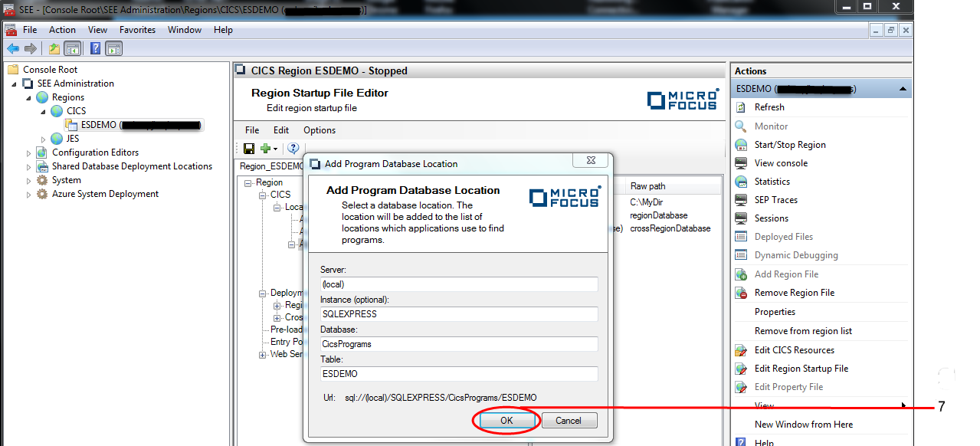Click the green plus Add icon in editor toolbar
Screen dimensions: 980x446
pyautogui.click(x=265, y=149)
